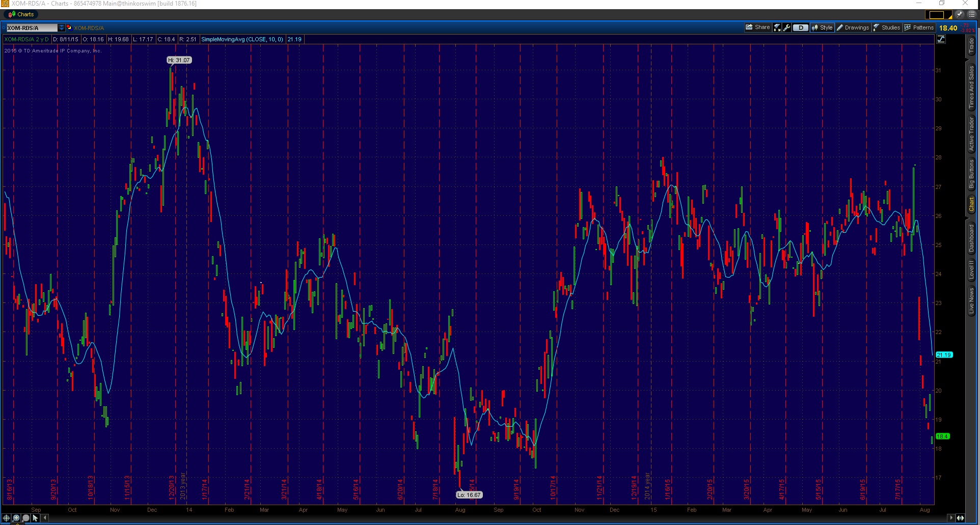Click the orange XOM-RDS/A symbol description
This screenshot has width=980, height=525.
pyautogui.click(x=89, y=28)
